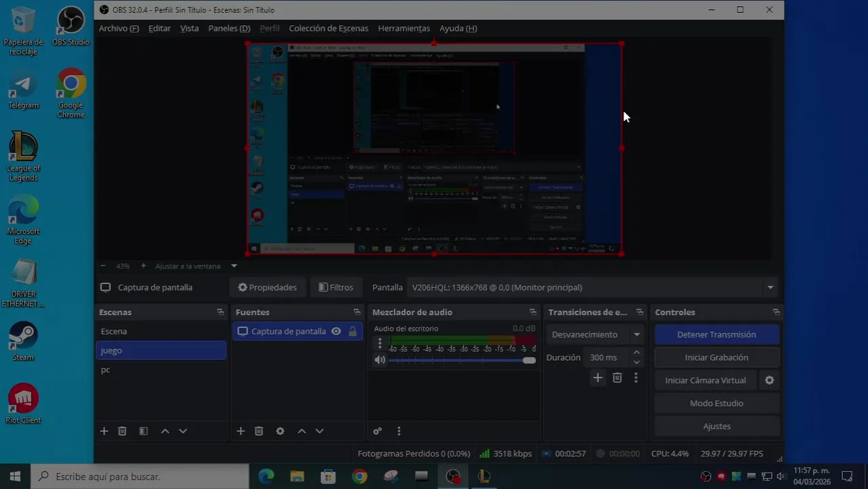Open source properties gear in Fuentes toolbar
This screenshot has height=489, width=868.
[x=280, y=431]
